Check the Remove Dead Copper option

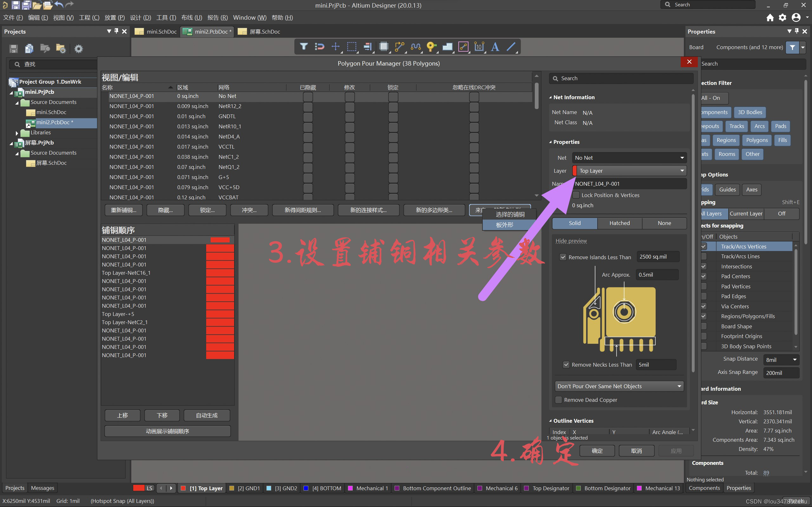coord(559,400)
